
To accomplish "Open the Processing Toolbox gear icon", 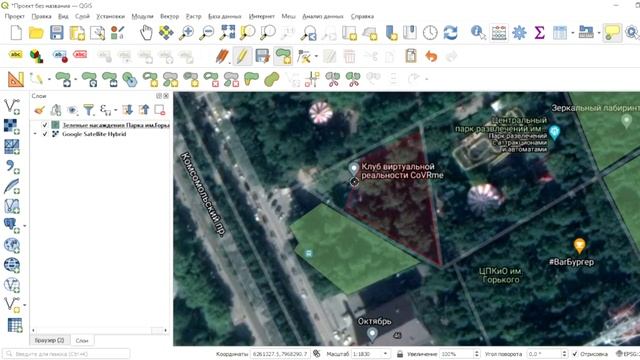I will 519,33.
